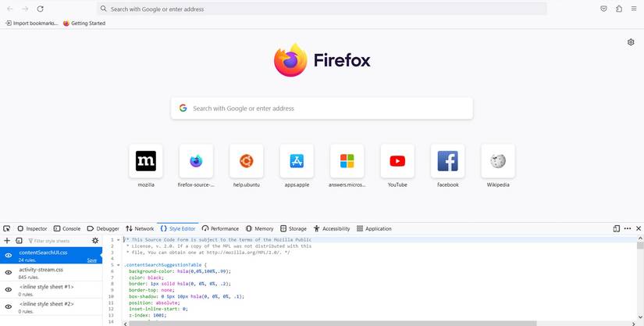The width and height of the screenshot is (644, 326).
Task: Select inline style sheet #2 entry
Action: click(x=51, y=306)
